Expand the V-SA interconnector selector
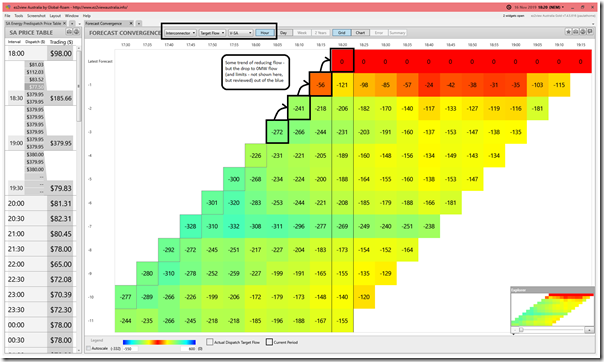Image resolution: width=604 pixels, height=362 pixels. 240,33
